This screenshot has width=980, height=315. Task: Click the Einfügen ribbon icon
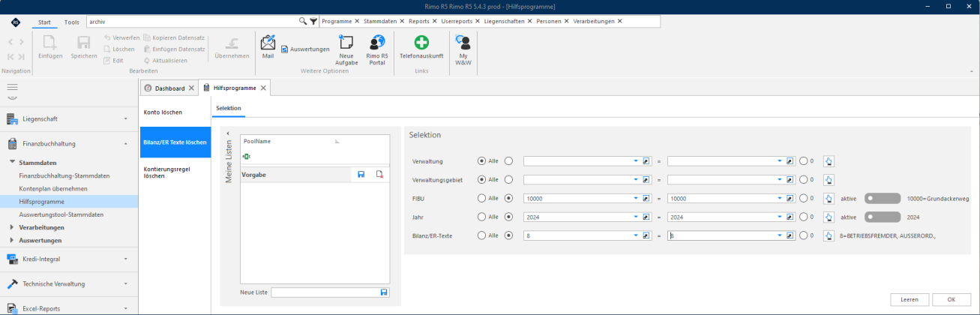click(x=50, y=46)
